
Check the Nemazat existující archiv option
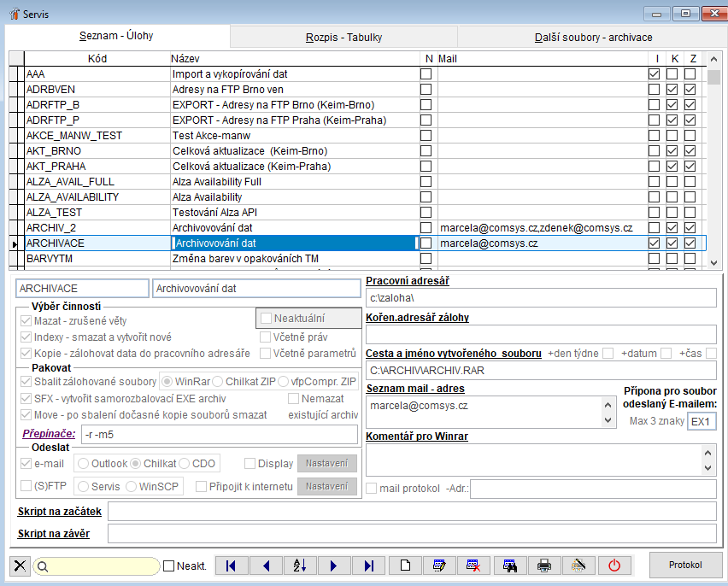[293, 398]
